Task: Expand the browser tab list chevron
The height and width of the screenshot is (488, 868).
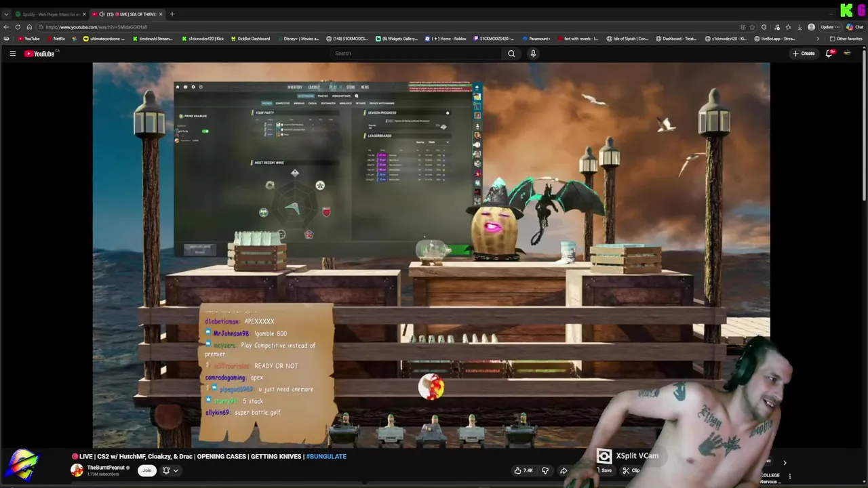Action: tap(6, 14)
